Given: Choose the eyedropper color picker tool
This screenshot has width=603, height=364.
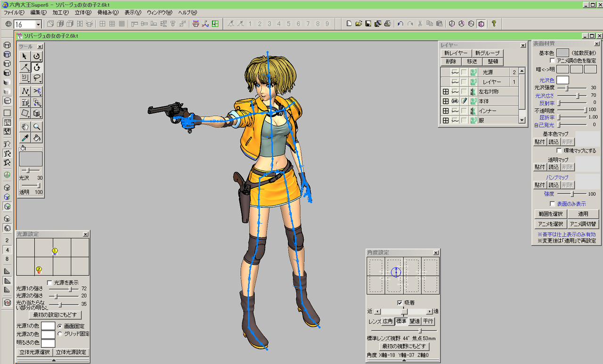Looking at the screenshot, I should pyautogui.click(x=25, y=138).
